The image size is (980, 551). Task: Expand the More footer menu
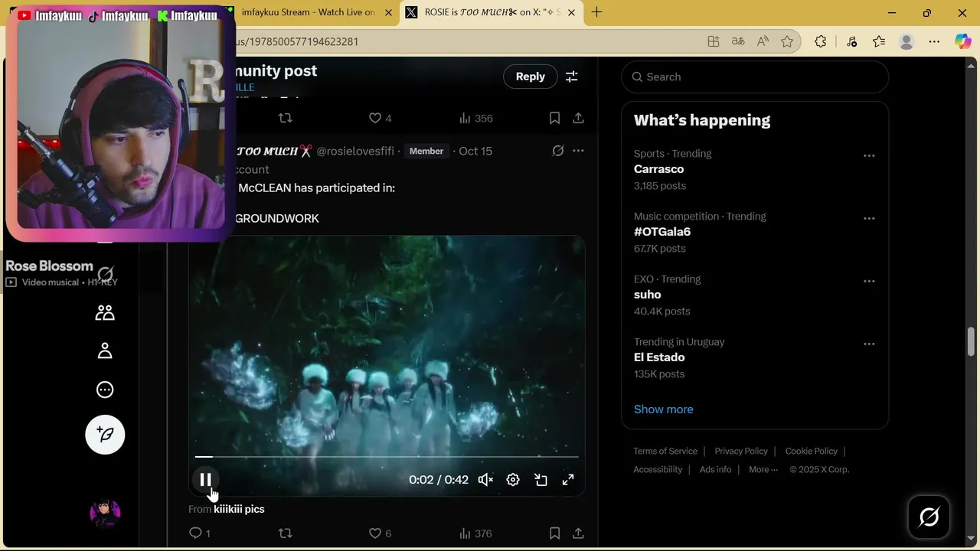[x=763, y=469]
